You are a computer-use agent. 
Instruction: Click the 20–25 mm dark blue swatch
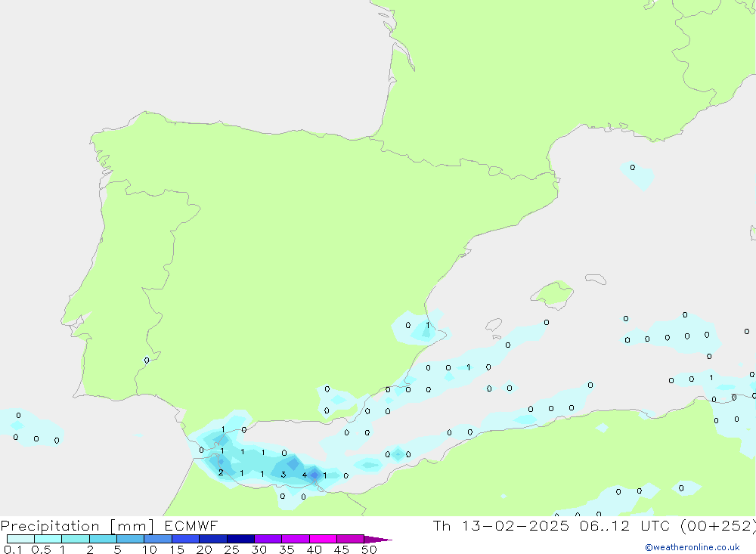(x=213, y=539)
